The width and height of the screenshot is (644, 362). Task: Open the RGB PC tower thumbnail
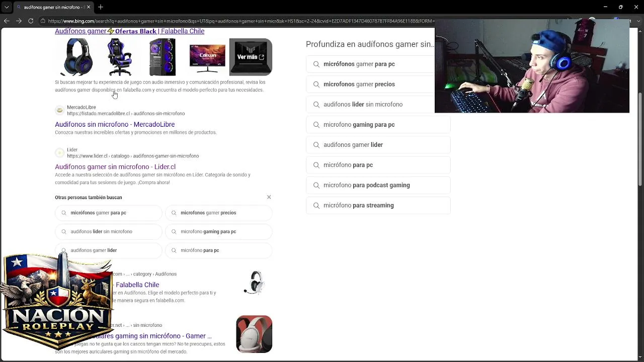[163, 57]
